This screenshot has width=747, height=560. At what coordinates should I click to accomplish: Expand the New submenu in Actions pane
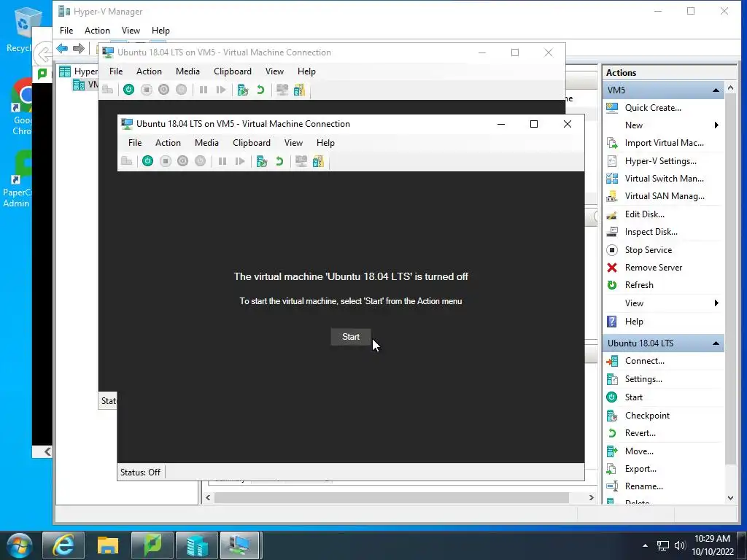coord(716,125)
